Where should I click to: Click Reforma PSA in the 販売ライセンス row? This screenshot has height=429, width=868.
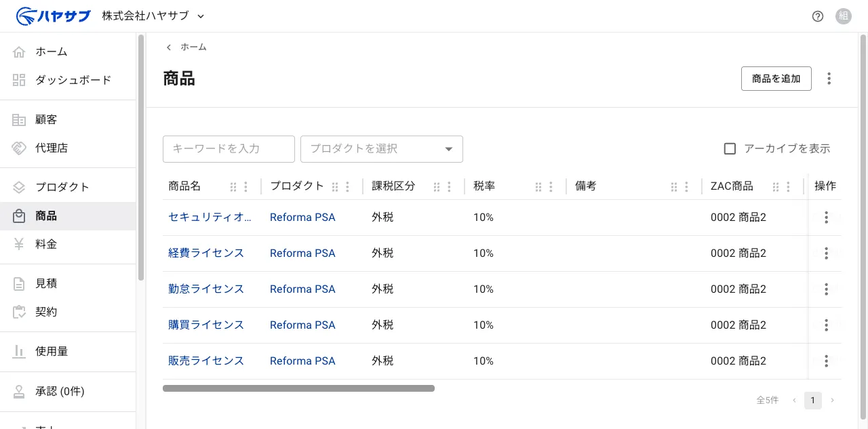[x=302, y=361]
